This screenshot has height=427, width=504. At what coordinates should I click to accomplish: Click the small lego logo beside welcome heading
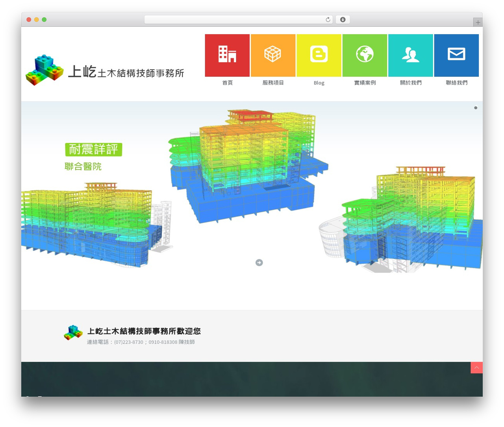[x=73, y=332]
